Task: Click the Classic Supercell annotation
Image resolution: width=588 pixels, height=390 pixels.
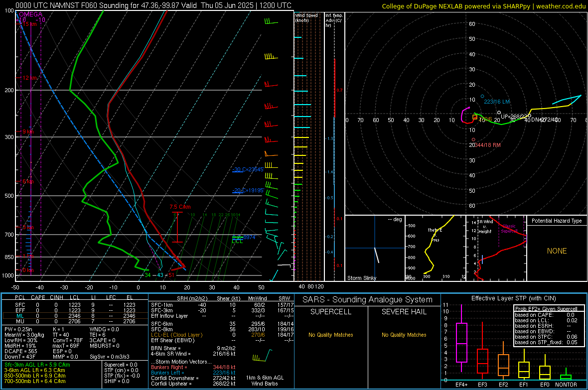Action: pos(509,229)
